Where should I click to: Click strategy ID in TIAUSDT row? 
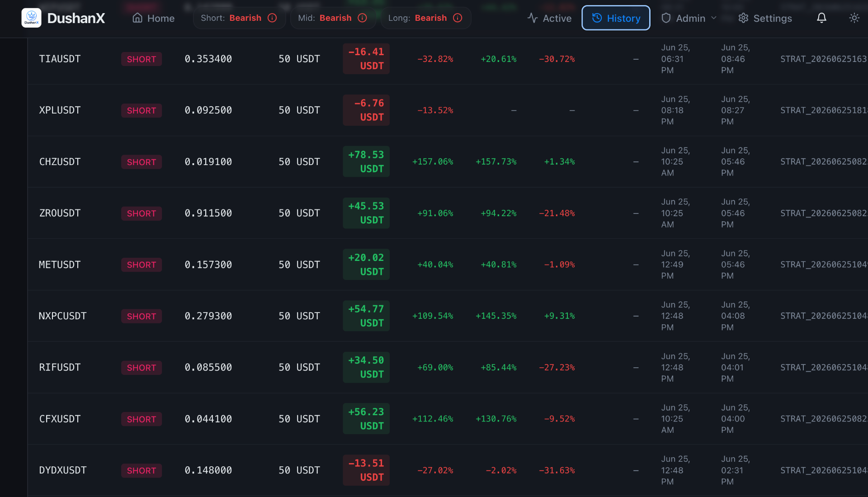(824, 59)
